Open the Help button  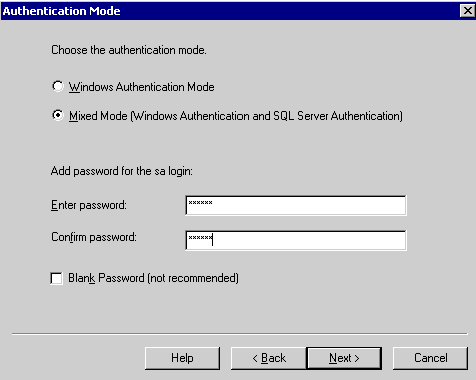(x=182, y=358)
